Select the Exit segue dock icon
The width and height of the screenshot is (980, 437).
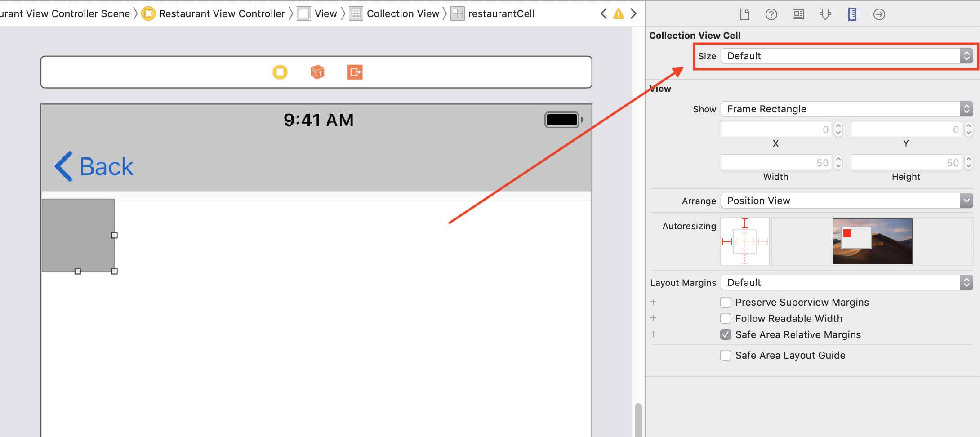[x=355, y=72]
